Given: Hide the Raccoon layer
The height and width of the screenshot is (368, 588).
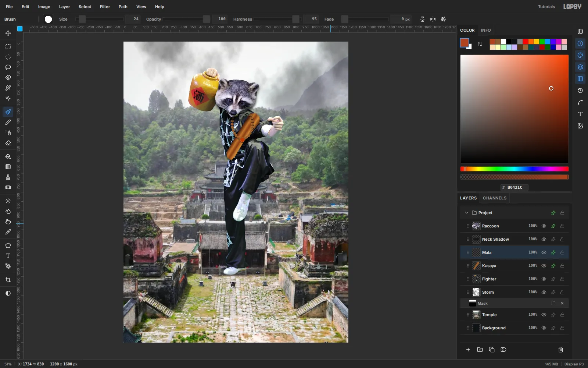Looking at the screenshot, I should tap(544, 226).
